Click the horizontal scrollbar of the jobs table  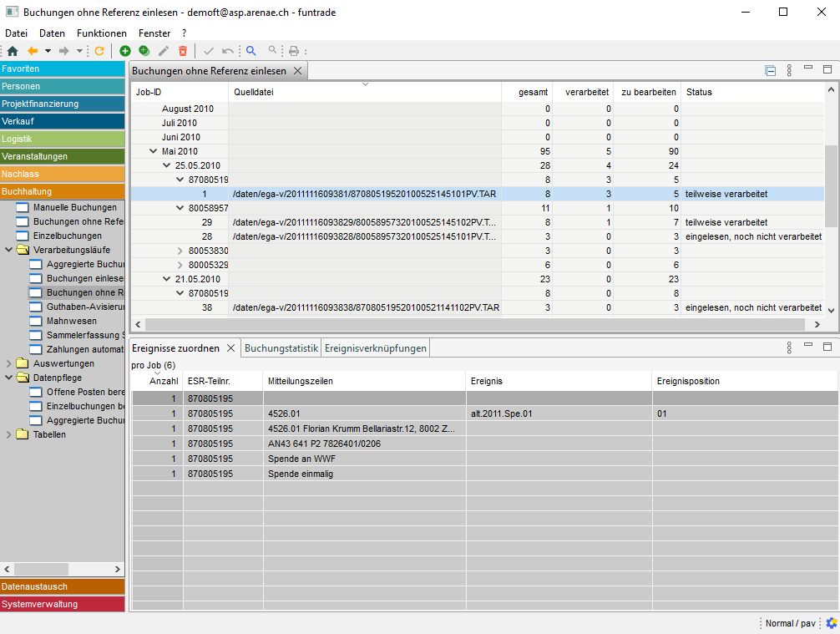[x=476, y=324]
